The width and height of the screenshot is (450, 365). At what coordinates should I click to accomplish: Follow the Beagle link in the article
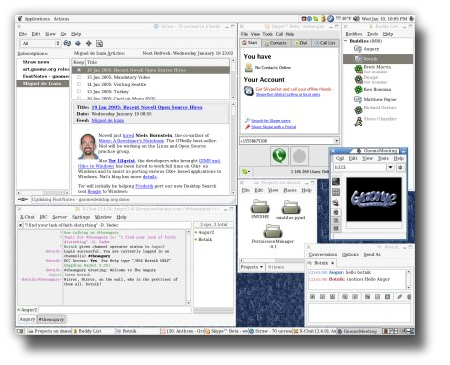94,191
